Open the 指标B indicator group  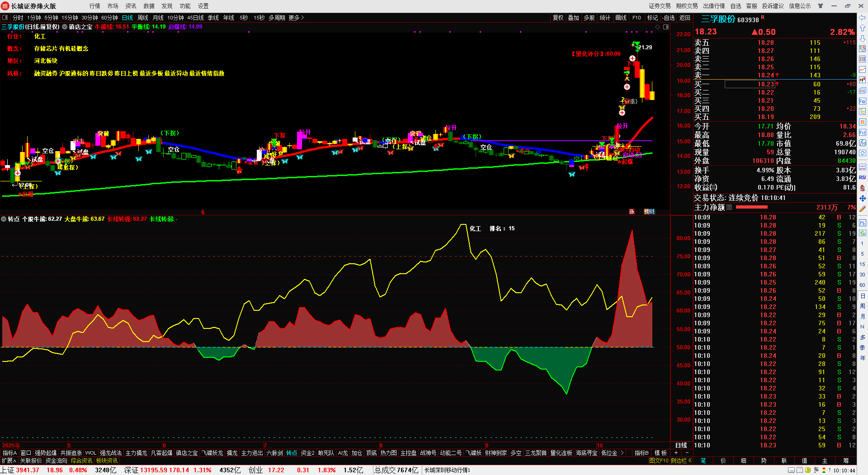[641, 453]
